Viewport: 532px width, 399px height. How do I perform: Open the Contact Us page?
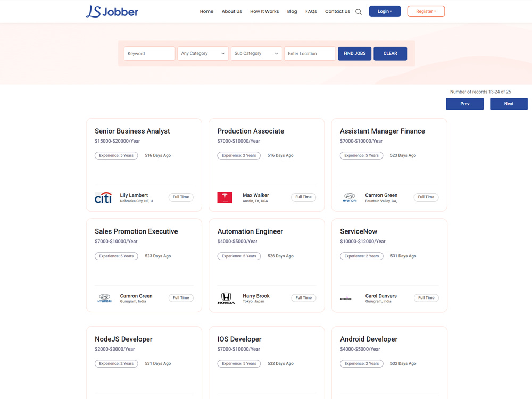(x=337, y=11)
